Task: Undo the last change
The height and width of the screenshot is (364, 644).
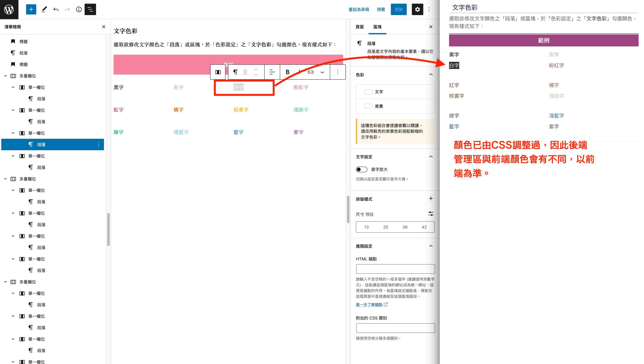Action: coord(56,10)
